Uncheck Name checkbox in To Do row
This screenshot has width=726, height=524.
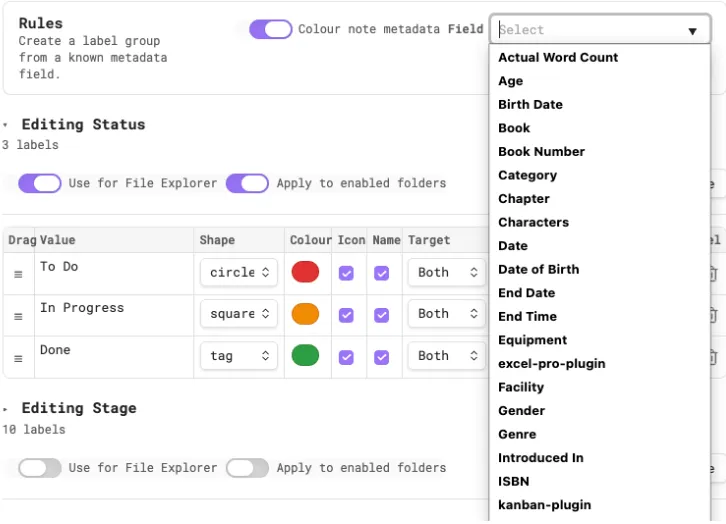[382, 273]
